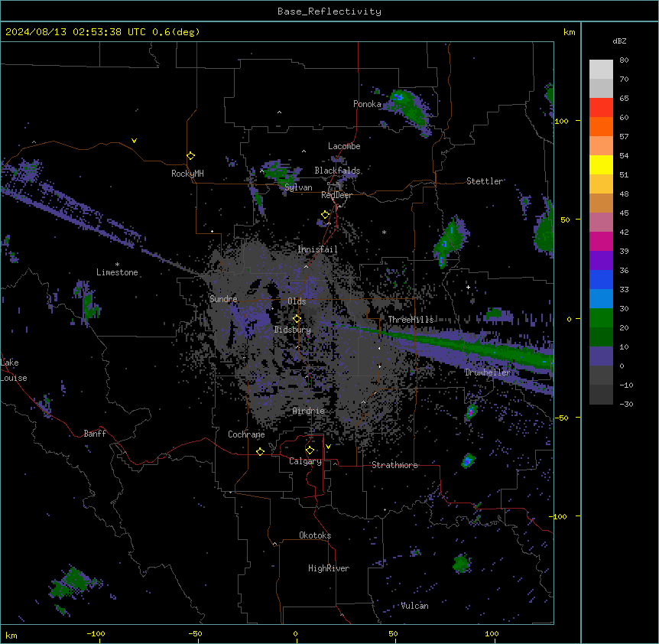Viewport: 659px width, 644px height.
Task: Click the km unit label at the bottom left
Action: click(11, 635)
